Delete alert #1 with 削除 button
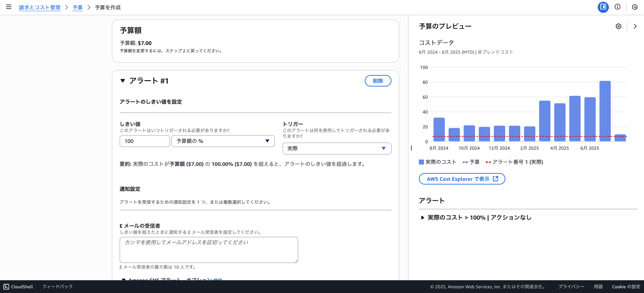 (x=378, y=81)
